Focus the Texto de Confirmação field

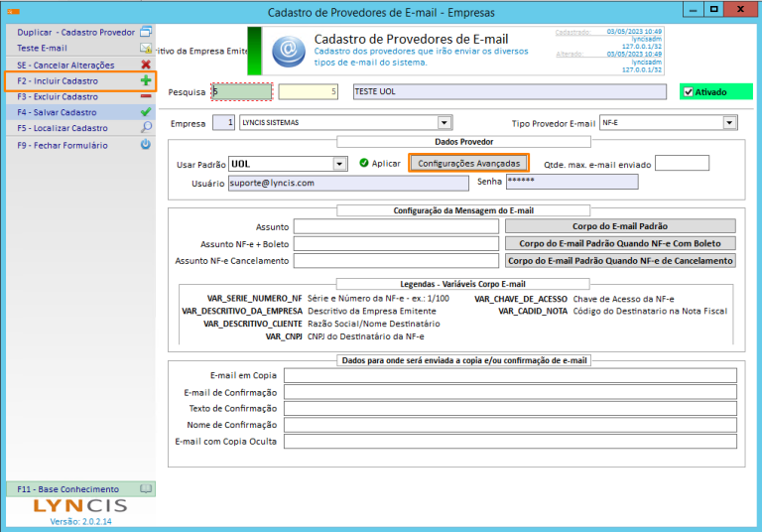[x=510, y=409]
